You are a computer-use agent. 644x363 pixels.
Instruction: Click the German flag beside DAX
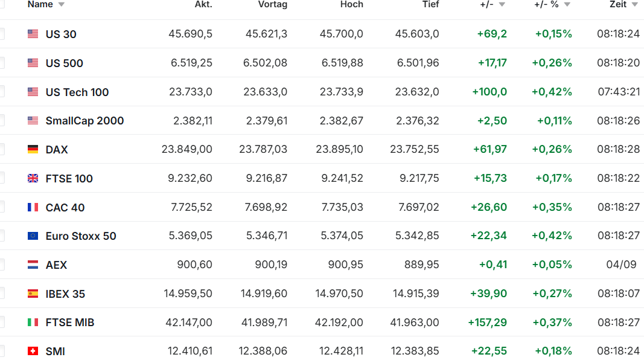click(x=33, y=149)
